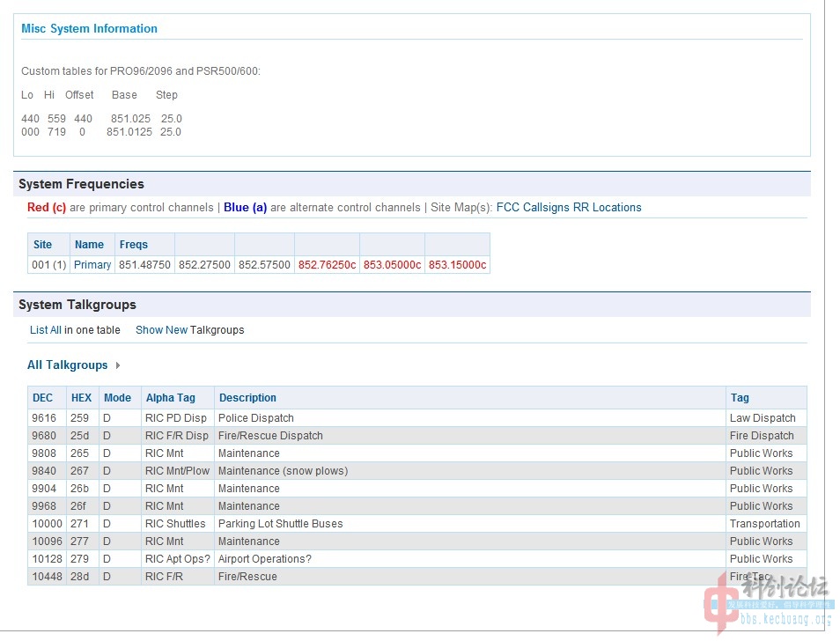Click Parking Lot Shuttle Buses description
840x641 pixels.
[280, 524]
